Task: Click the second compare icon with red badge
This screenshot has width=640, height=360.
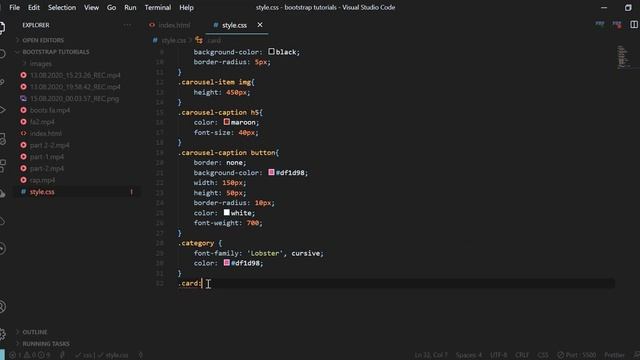Action: tap(617, 24)
